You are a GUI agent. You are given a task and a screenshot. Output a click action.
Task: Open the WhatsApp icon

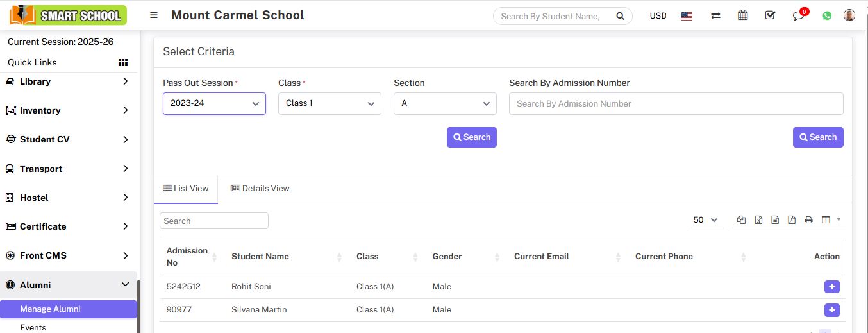point(827,16)
